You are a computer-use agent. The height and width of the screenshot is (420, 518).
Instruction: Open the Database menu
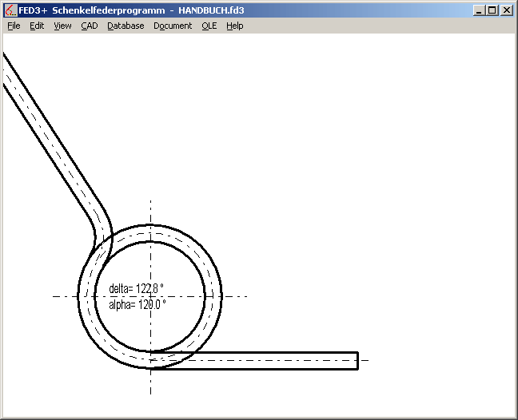coord(126,26)
